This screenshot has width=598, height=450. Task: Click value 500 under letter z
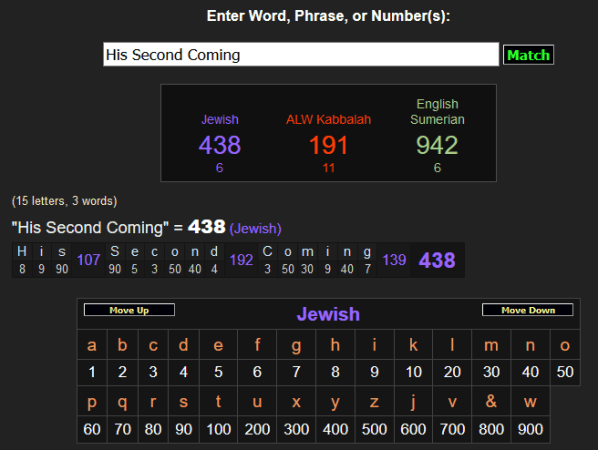point(374,429)
